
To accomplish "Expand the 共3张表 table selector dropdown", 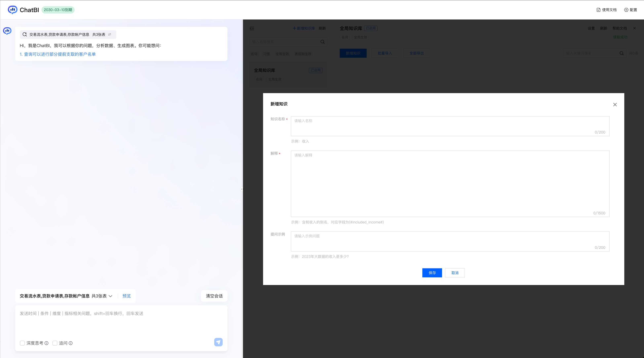I will click(x=110, y=296).
